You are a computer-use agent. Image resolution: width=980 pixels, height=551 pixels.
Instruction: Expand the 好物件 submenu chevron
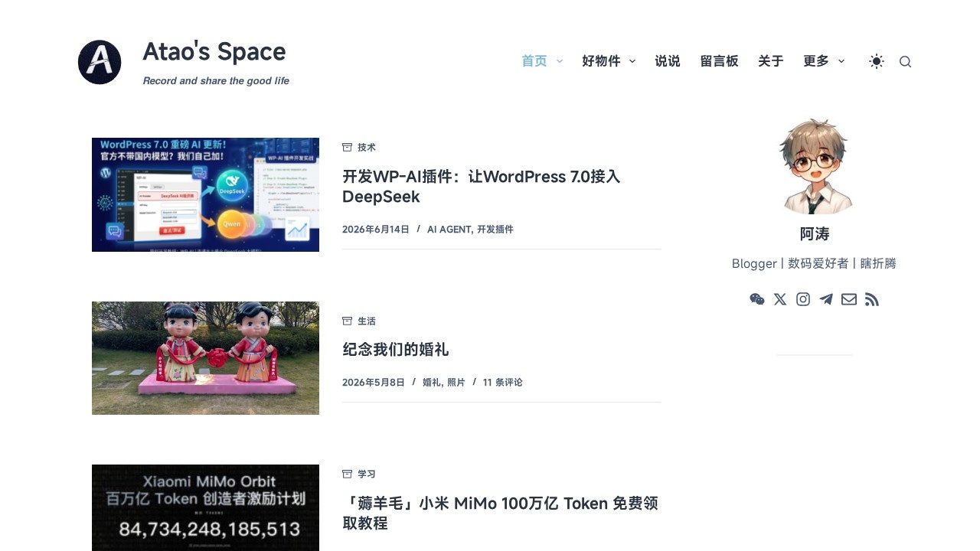632,61
